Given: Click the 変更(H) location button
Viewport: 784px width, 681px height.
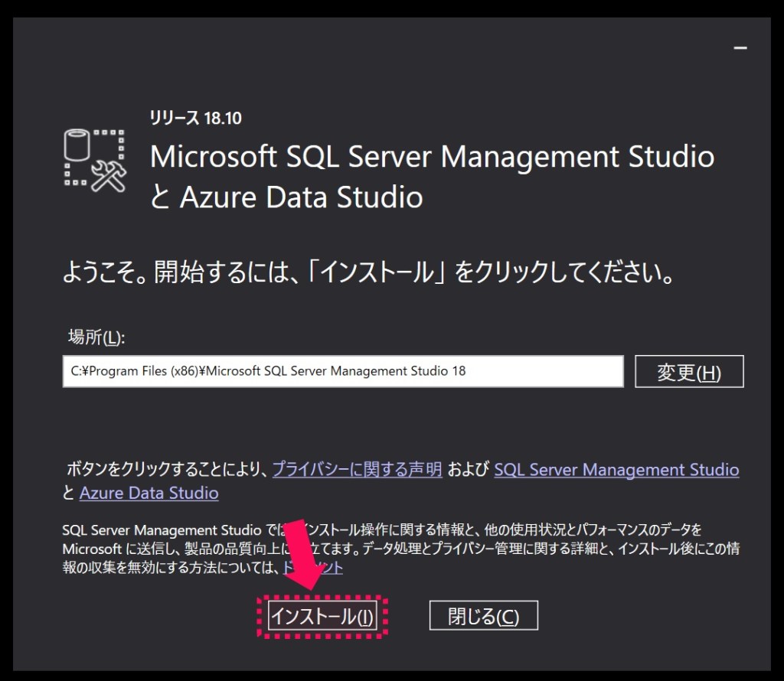Looking at the screenshot, I should 689,371.
